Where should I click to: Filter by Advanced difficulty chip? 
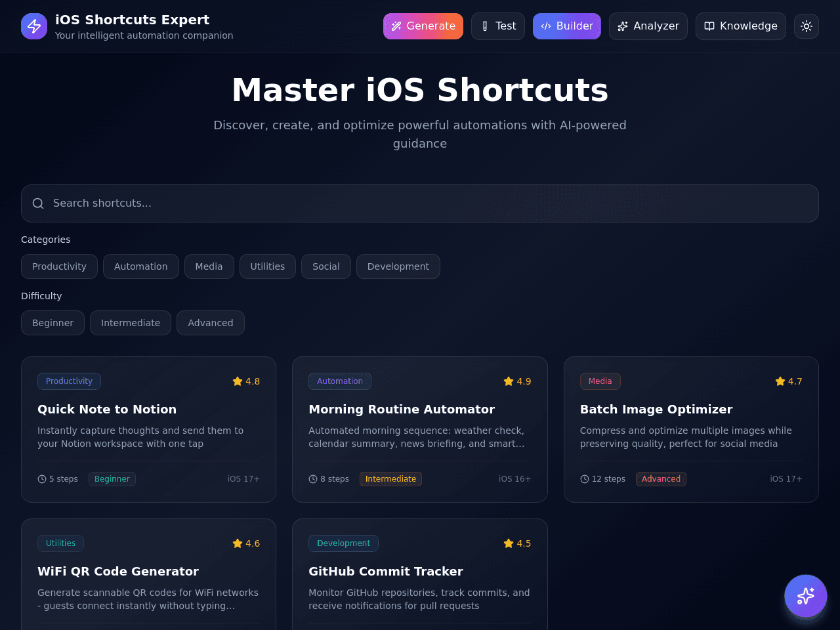[x=211, y=323]
